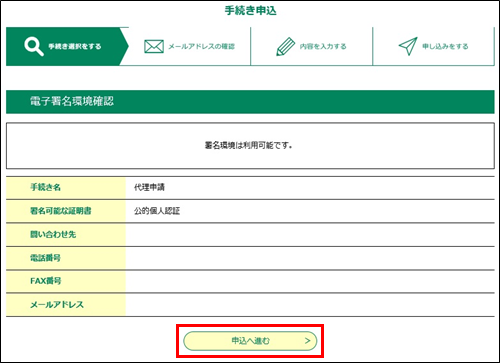Click the paper plane submit icon
This screenshot has width=500, height=363.
408,46
